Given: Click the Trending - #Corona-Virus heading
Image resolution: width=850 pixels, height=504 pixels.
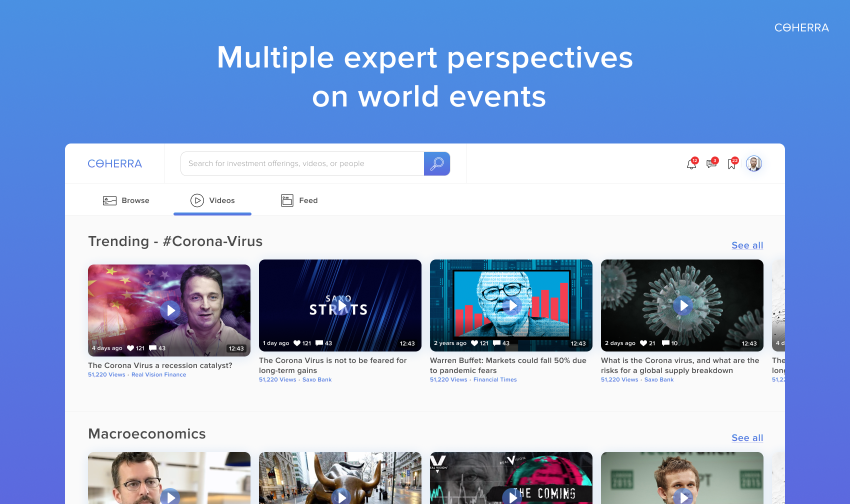Looking at the screenshot, I should [x=175, y=241].
